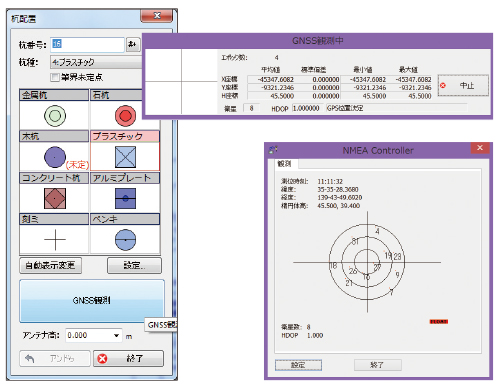This screenshot has width=500, height=390.
Task: Click the satellite count field showing 8
Action: click(x=251, y=108)
